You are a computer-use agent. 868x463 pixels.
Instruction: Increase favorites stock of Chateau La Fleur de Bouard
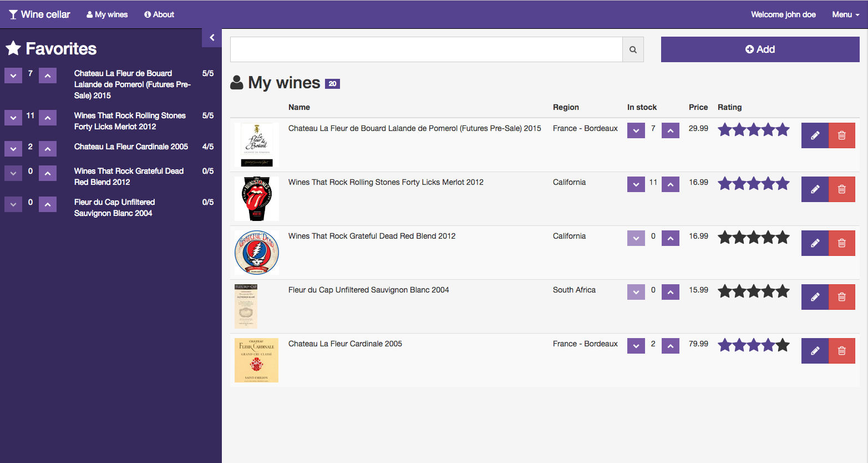(x=48, y=76)
